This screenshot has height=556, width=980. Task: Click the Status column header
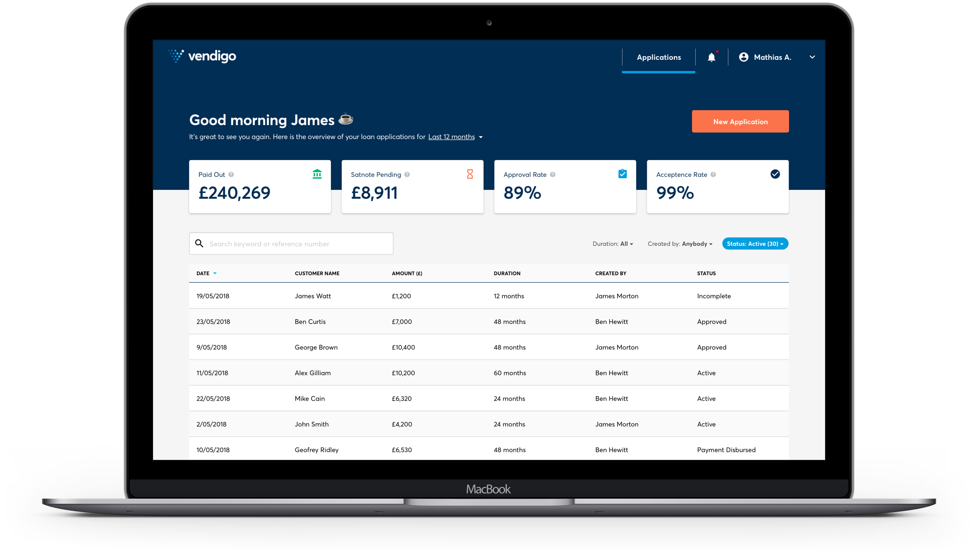pos(706,273)
